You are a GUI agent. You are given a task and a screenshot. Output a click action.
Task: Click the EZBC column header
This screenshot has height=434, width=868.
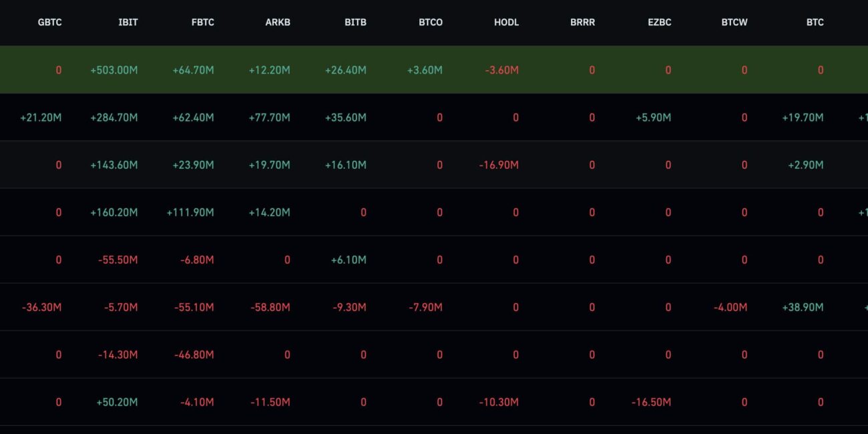(x=659, y=22)
